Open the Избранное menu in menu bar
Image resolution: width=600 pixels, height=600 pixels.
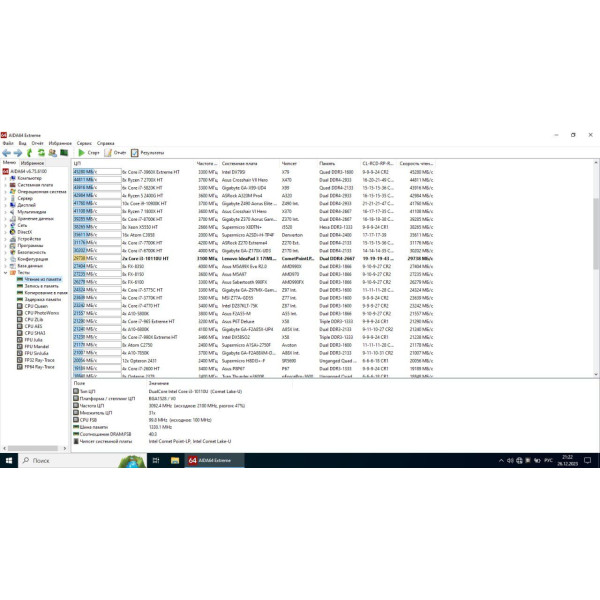[x=60, y=143]
